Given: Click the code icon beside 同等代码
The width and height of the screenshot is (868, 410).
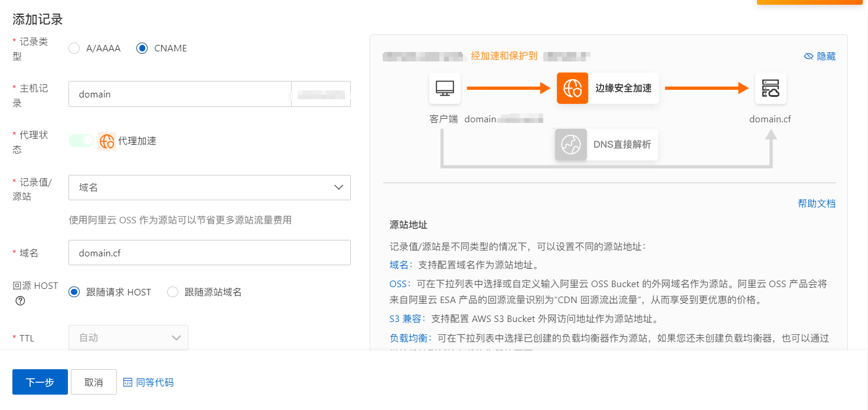Looking at the screenshot, I should [x=127, y=382].
